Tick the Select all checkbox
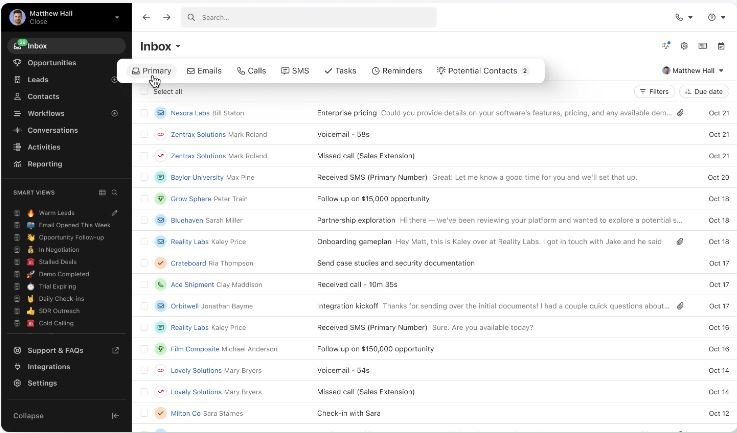The height and width of the screenshot is (433, 737). click(x=144, y=91)
